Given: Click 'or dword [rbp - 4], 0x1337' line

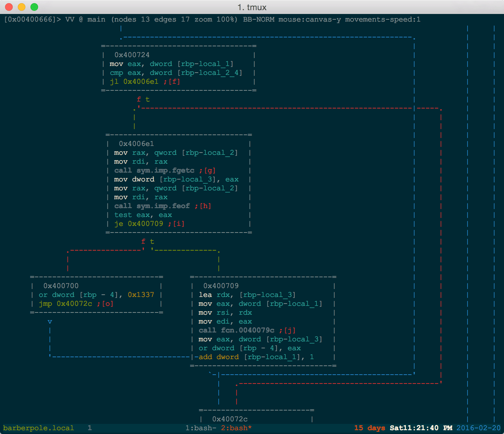Looking at the screenshot, I should click(96, 295).
